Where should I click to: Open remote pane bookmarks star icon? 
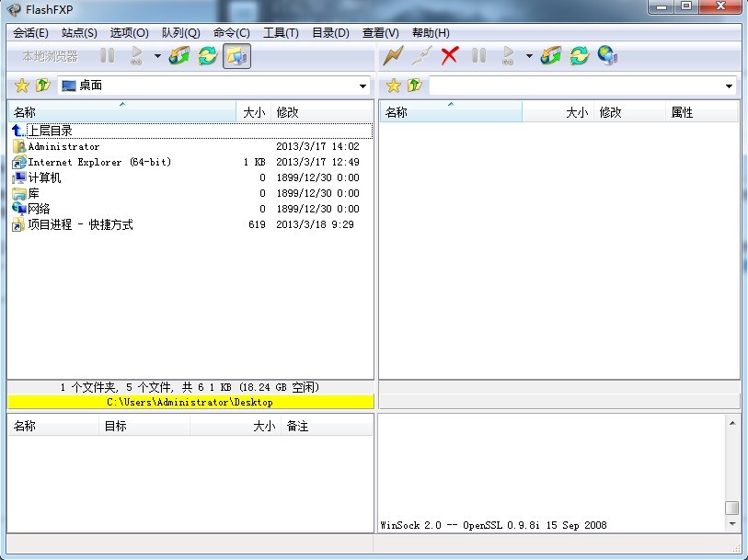(394, 86)
